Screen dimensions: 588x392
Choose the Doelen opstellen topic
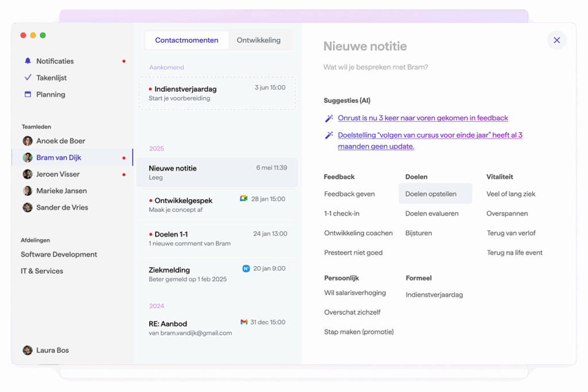[x=431, y=194]
